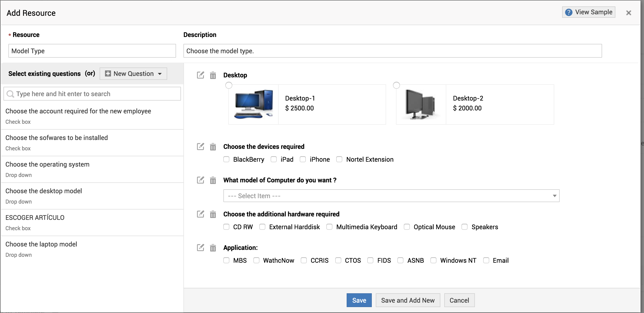The width and height of the screenshot is (644, 313).
Task: Focus the existing questions search field
Action: pyautogui.click(x=92, y=94)
